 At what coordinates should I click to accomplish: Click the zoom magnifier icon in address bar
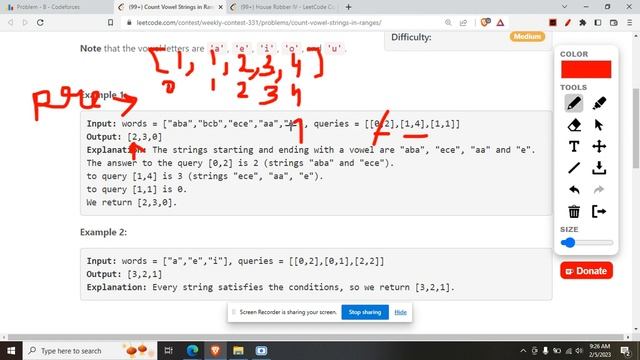448,22
